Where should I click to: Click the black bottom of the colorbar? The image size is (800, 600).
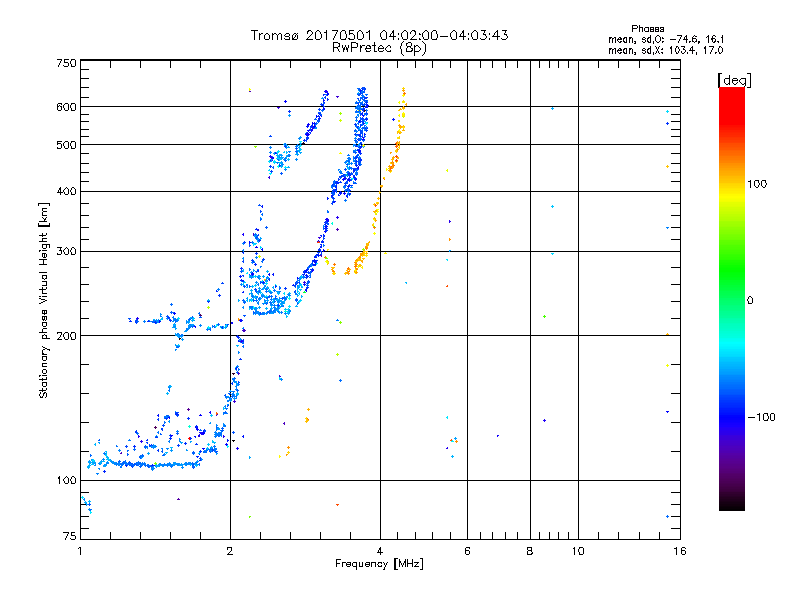click(x=732, y=503)
